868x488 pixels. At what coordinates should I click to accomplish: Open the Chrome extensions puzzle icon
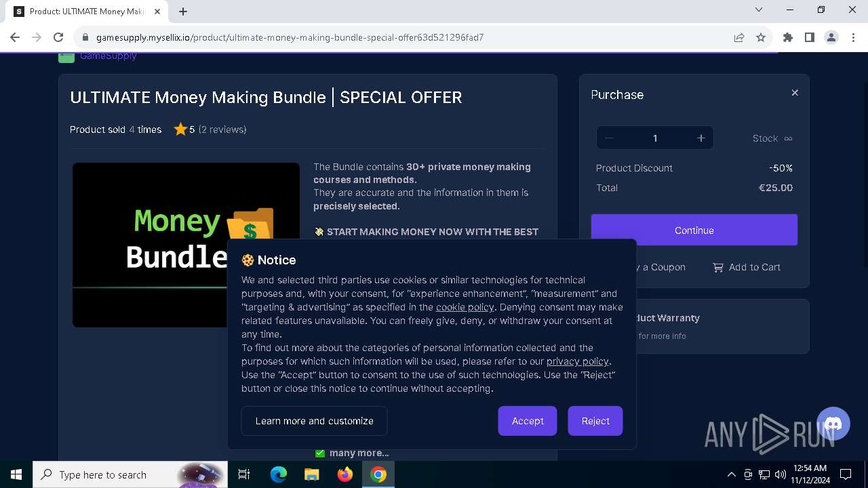pos(788,37)
